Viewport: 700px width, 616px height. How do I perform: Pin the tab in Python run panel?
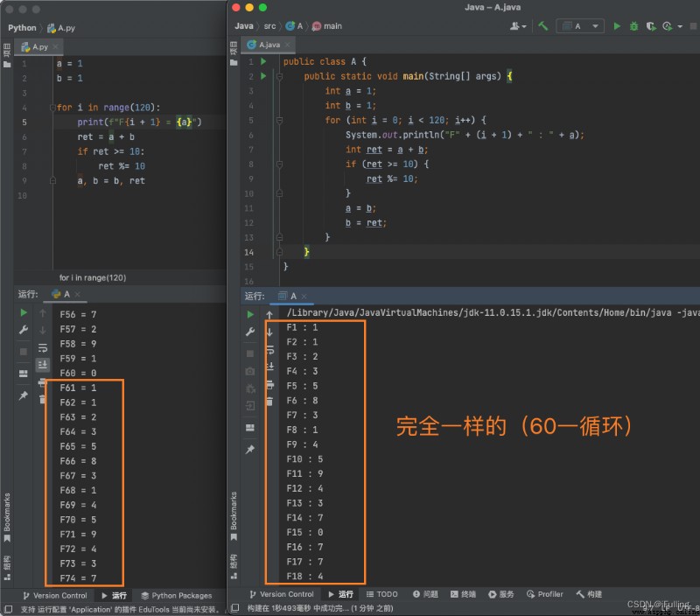(x=24, y=395)
